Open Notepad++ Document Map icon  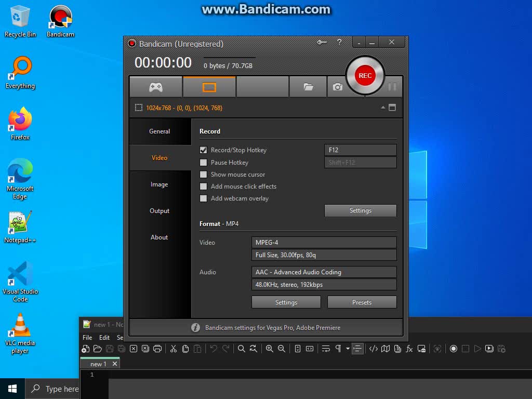[x=385, y=349]
